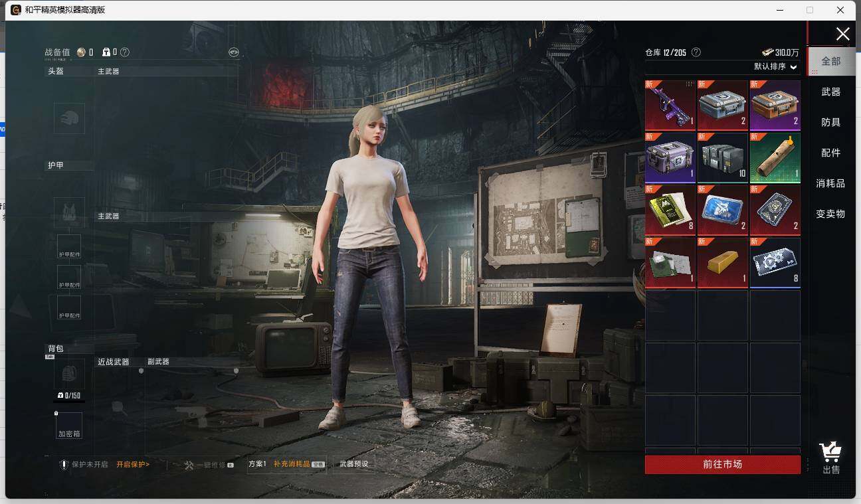Open the 武器预设 weapon preset button

353,464
